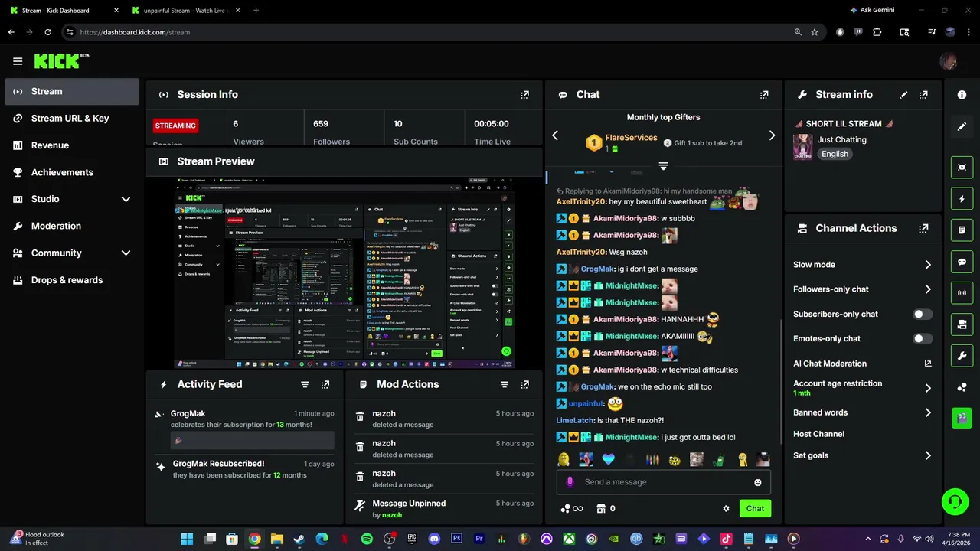Click the Just Chatting category thumbnail
Image resolution: width=980 pixels, height=551 pixels.
tap(803, 146)
